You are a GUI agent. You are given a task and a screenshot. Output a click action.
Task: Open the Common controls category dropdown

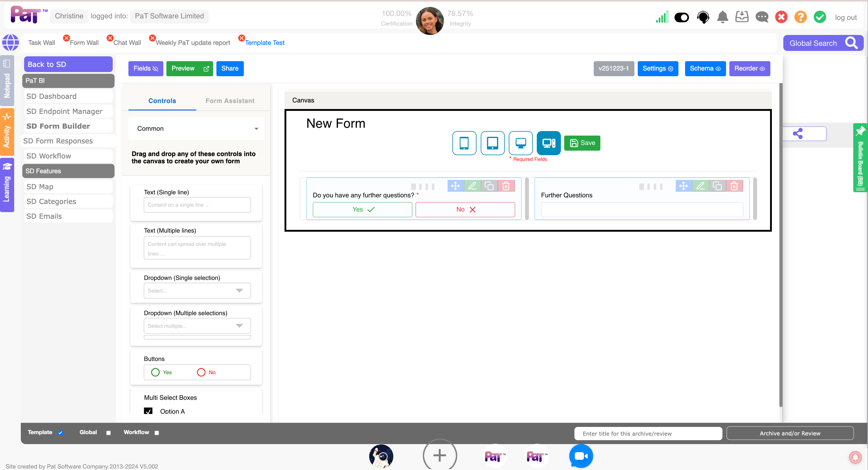pyautogui.click(x=197, y=128)
